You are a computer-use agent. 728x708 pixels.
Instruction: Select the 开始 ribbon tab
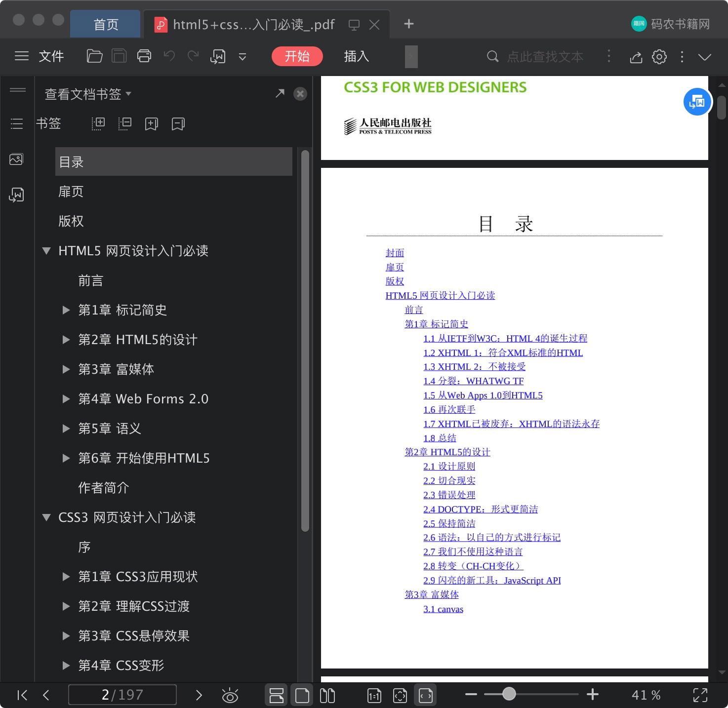pos(297,56)
